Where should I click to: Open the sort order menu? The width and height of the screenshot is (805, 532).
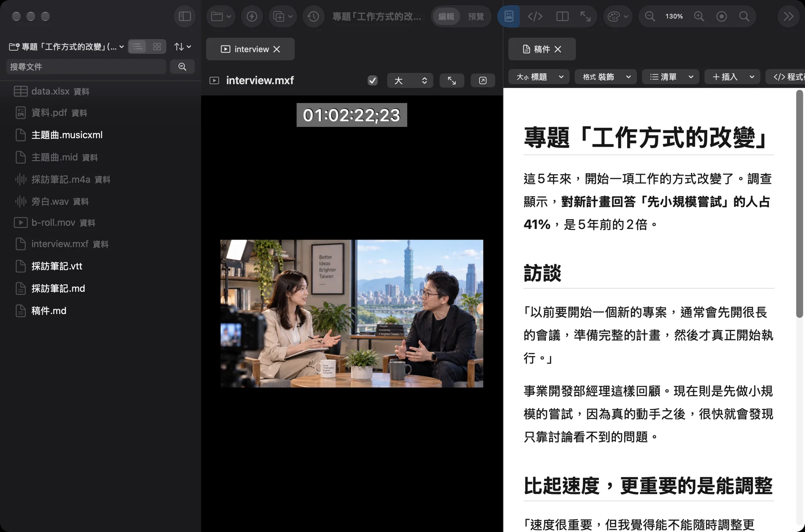pyautogui.click(x=182, y=47)
